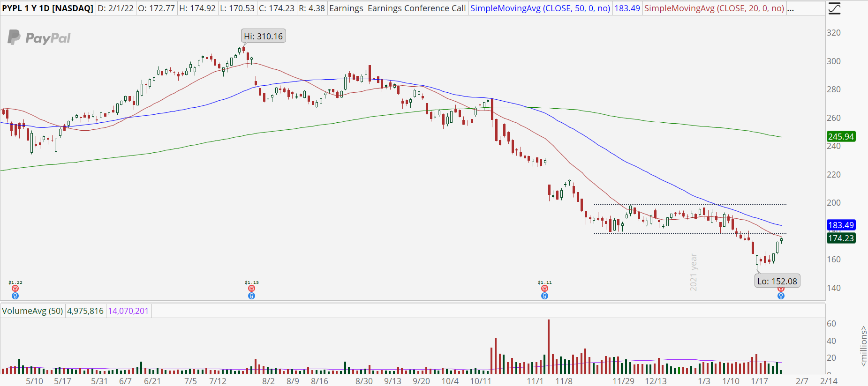
Task: Click the earnings call icon below $1.22
Action: tap(15, 289)
